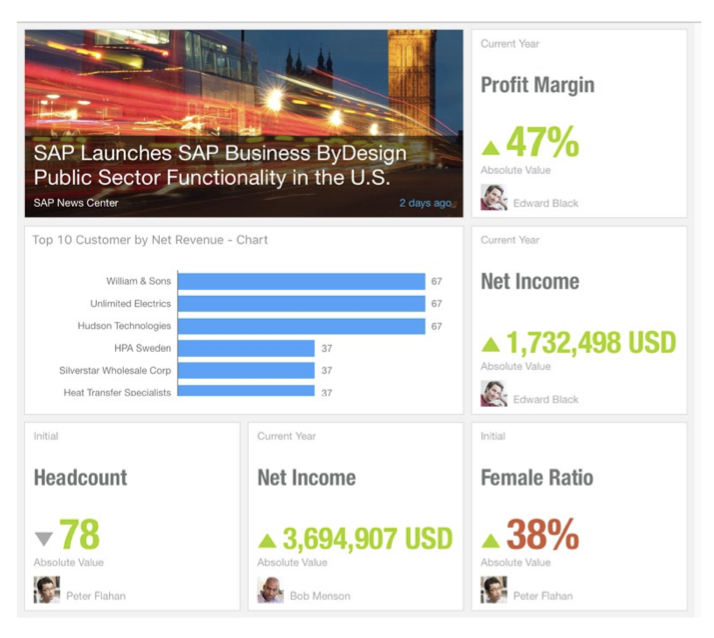The width and height of the screenshot is (714, 638).
Task: Click the gray down arrow beside 78
Action: coord(44,539)
